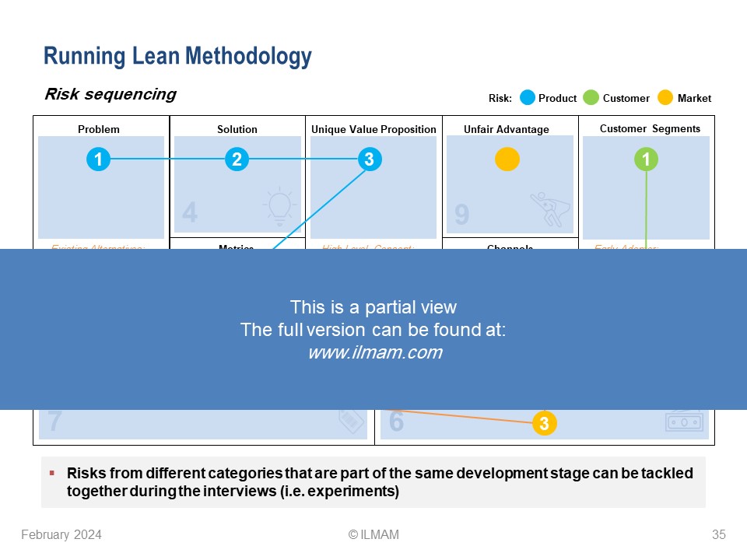The width and height of the screenshot is (747, 560).
Task: Click the blue Product risk legend dot
Action: [x=528, y=98]
